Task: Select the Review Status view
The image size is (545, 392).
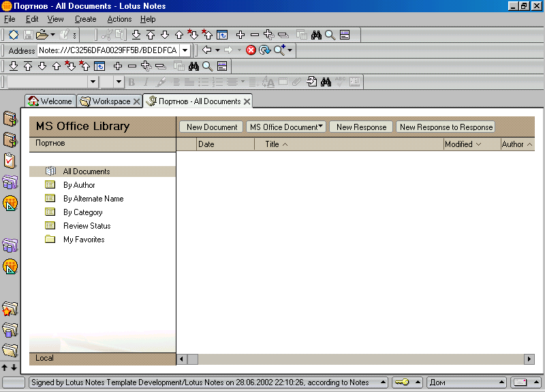Action: (x=87, y=226)
